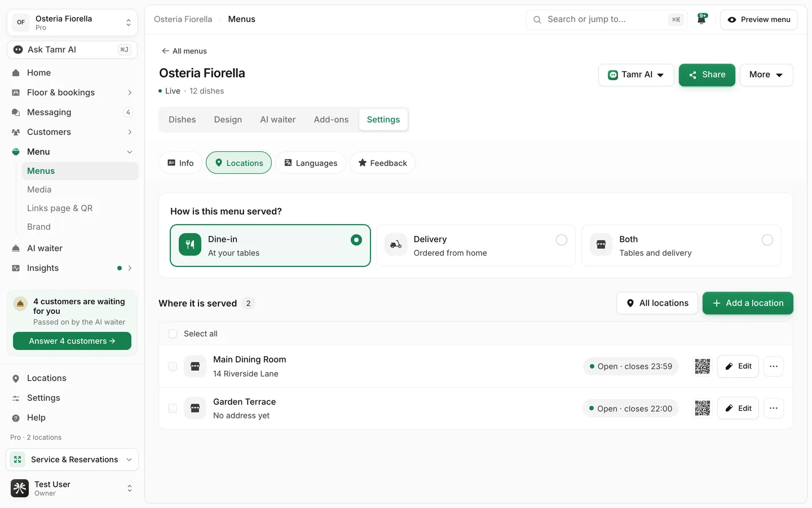
Task: Open more options for Main Dining Room
Action: tap(774, 366)
